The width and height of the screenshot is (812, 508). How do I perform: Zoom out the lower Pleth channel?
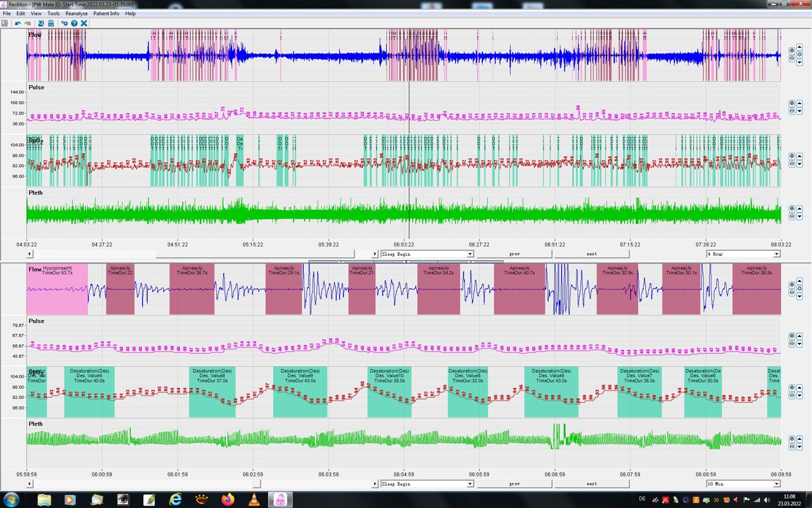pos(792,447)
